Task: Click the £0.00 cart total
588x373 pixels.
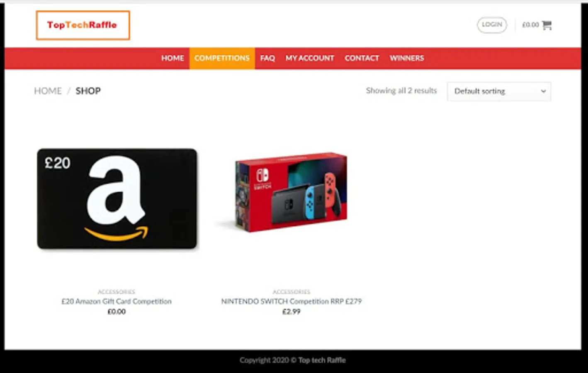Action: click(530, 25)
